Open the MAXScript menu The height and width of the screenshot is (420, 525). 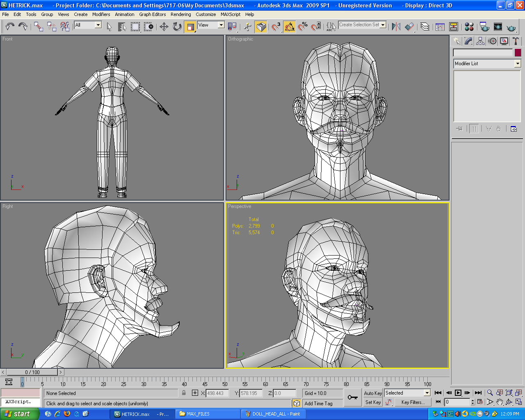click(x=231, y=14)
